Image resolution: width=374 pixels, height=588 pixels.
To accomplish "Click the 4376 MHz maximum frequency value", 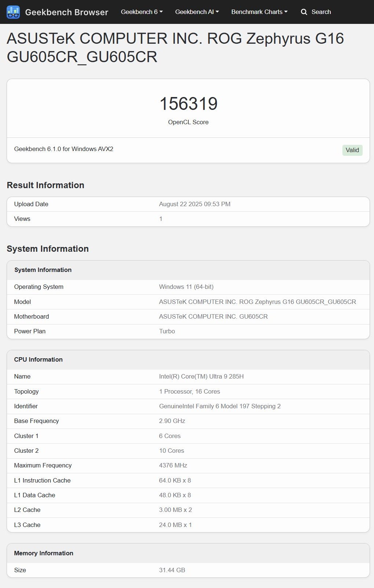I will [x=173, y=465].
